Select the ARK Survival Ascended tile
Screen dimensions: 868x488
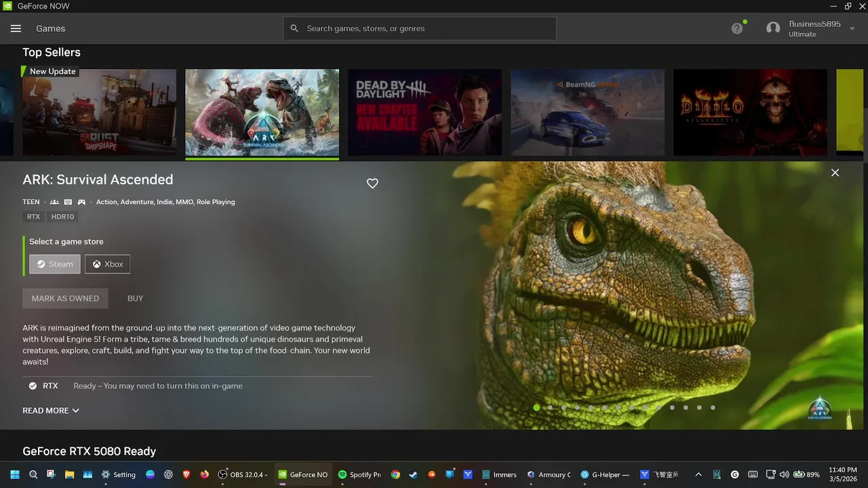(x=262, y=113)
